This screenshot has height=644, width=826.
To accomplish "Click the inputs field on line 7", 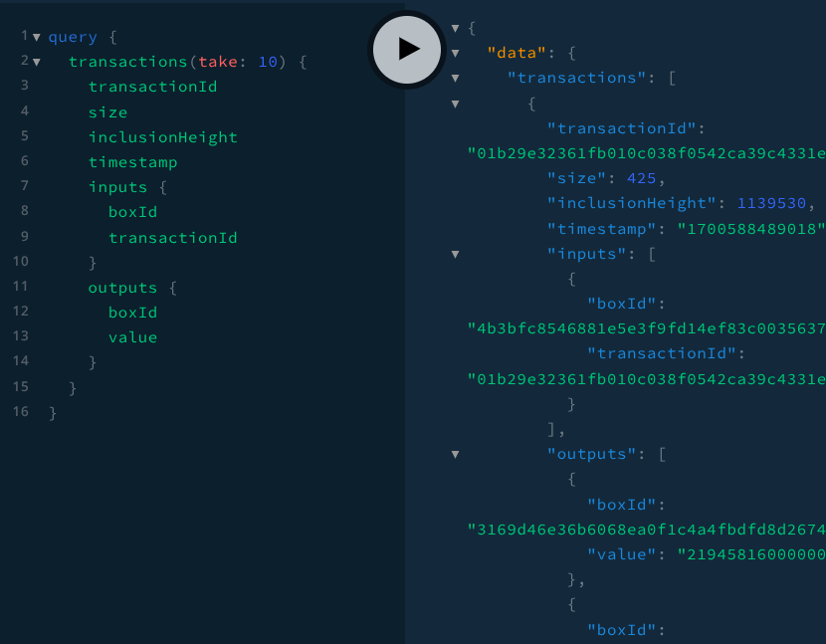I will click(x=118, y=187).
